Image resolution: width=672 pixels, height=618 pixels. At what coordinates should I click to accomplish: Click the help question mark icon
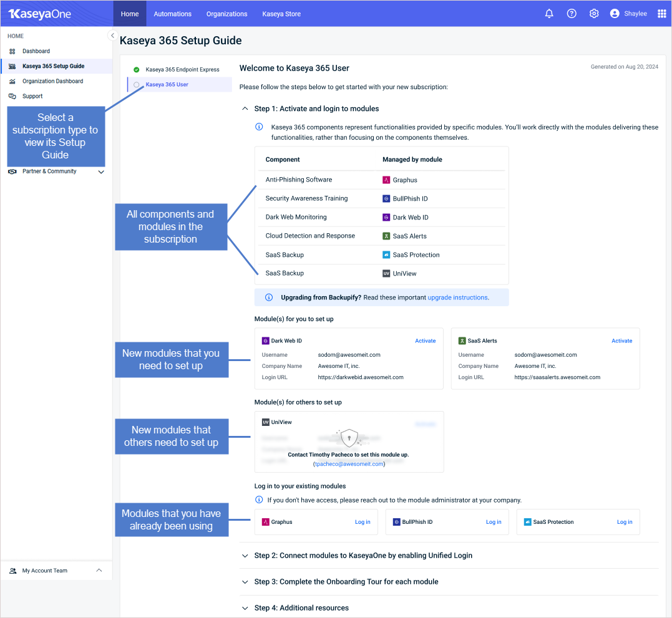pyautogui.click(x=572, y=14)
